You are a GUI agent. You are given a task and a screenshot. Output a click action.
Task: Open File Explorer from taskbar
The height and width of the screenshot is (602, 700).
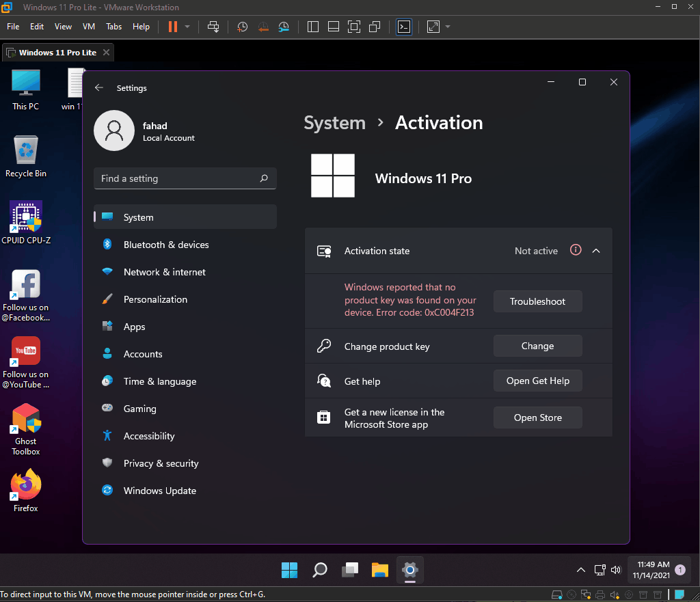click(x=380, y=570)
